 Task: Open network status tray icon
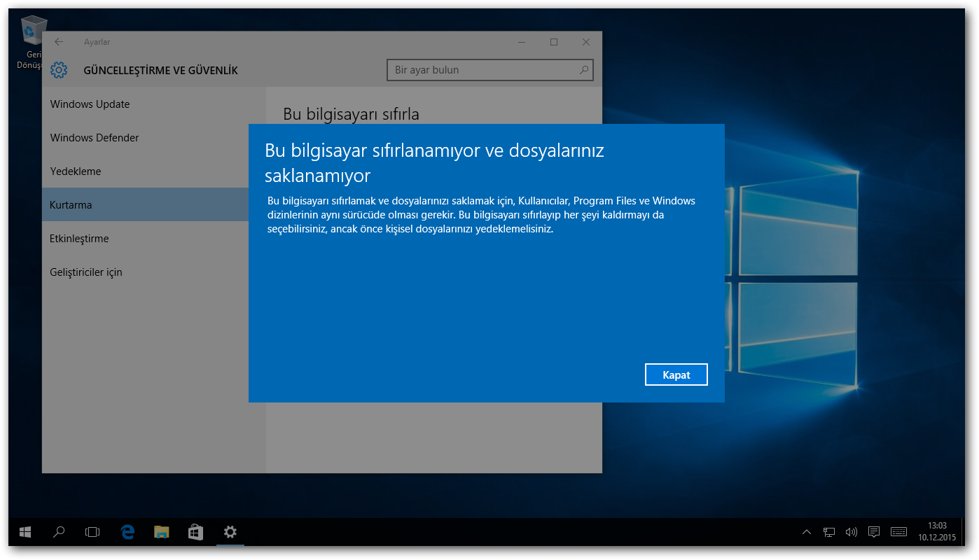coord(829,532)
